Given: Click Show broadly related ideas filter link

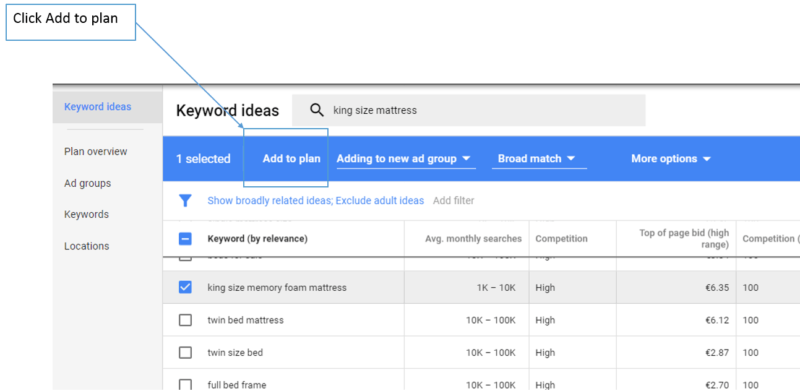Looking at the screenshot, I should click(x=315, y=201).
